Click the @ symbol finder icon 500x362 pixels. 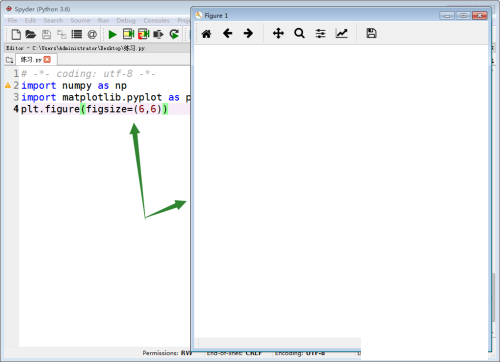[x=92, y=34]
